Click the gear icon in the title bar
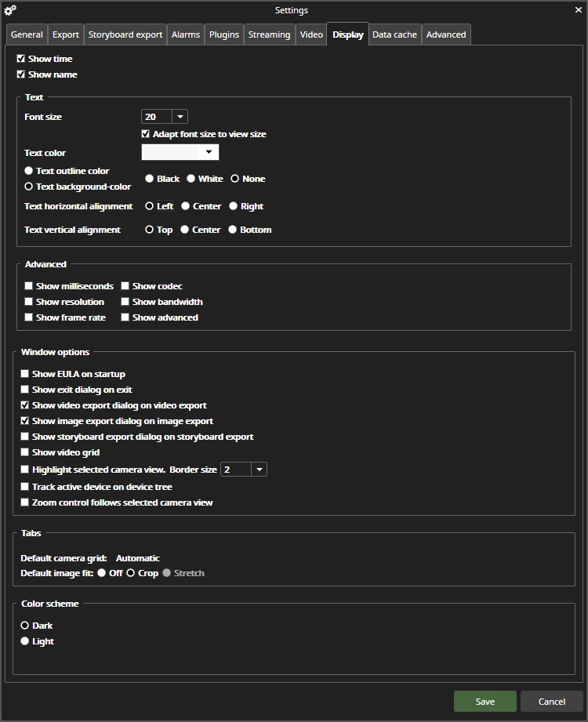The height and width of the screenshot is (722, 588). tap(10, 10)
